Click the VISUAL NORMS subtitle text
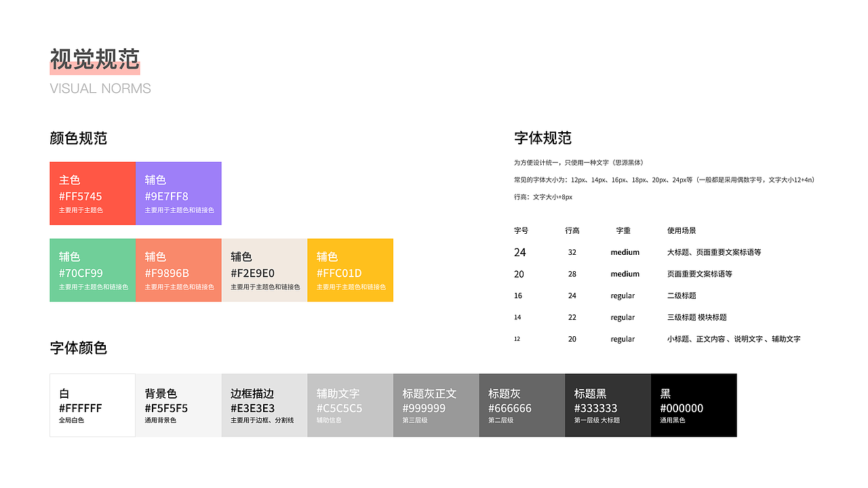Viewport: 868px width, 488px height. 100,88
